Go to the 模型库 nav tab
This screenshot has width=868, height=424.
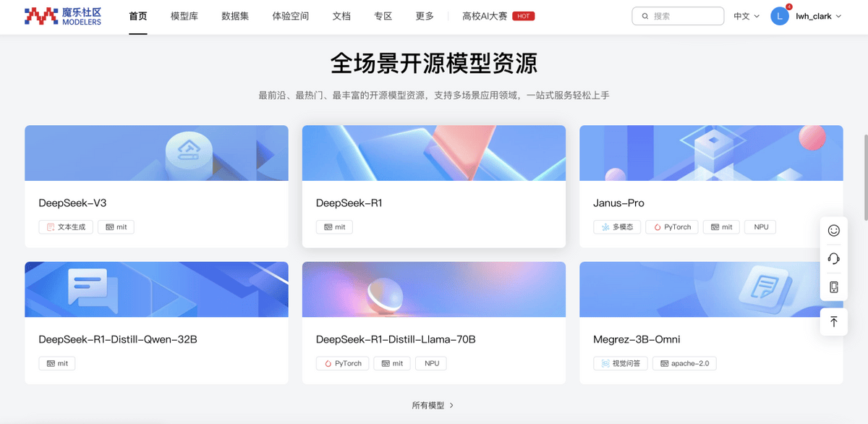click(x=184, y=16)
